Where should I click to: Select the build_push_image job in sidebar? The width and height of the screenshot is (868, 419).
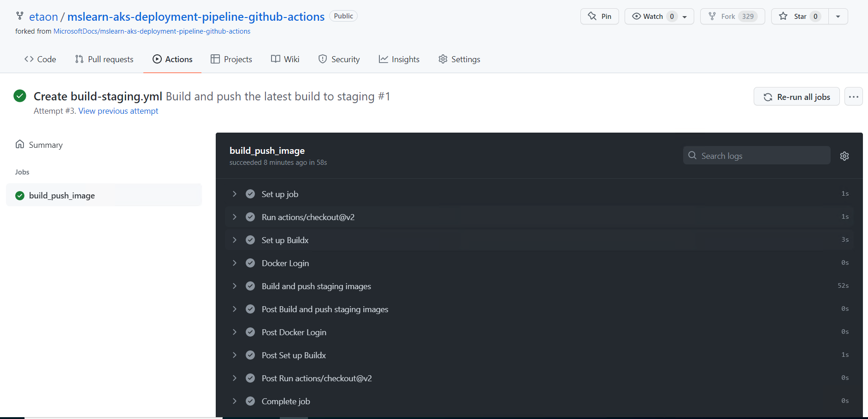pos(104,195)
